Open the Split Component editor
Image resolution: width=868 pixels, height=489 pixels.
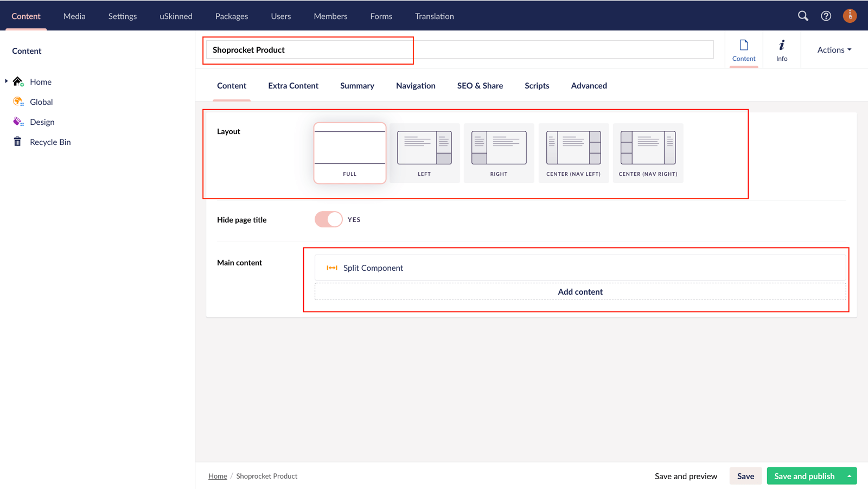[373, 267]
